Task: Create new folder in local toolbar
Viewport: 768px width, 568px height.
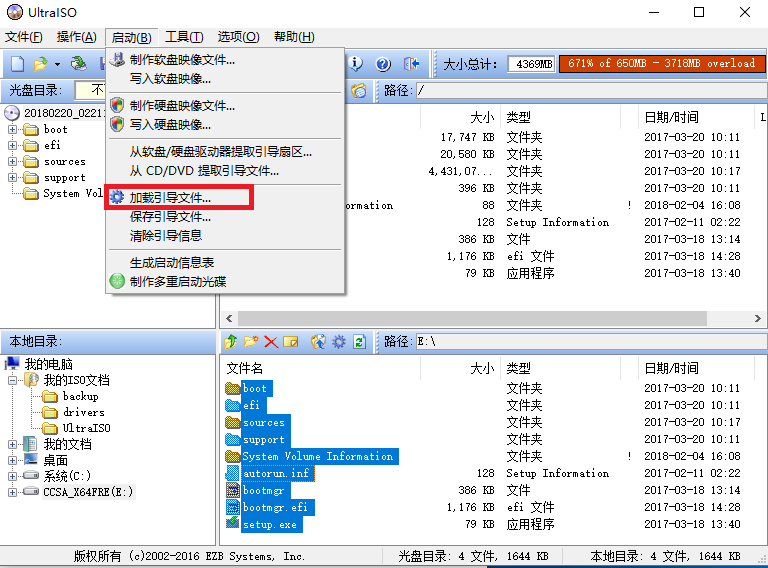Action: pyautogui.click(x=251, y=341)
